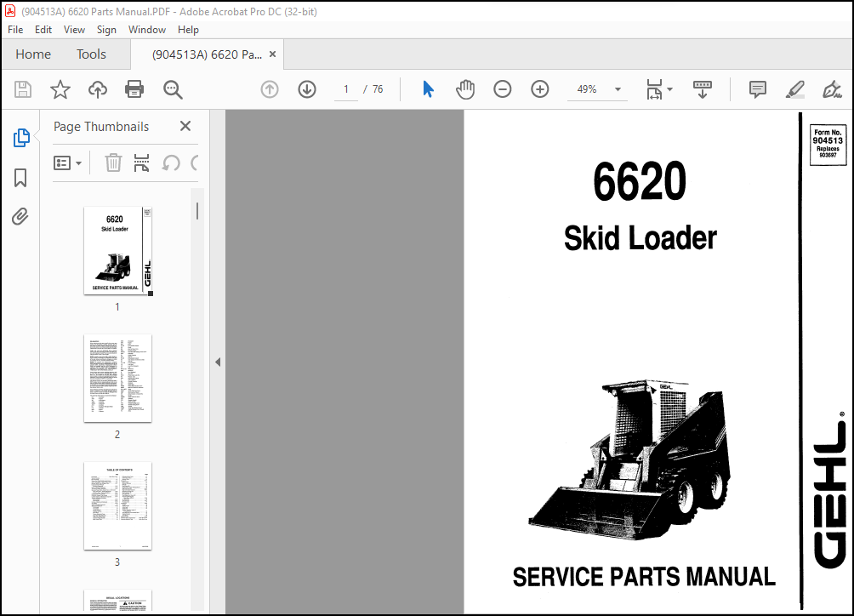Open the Sign menu
854x616 pixels.
[x=106, y=30]
